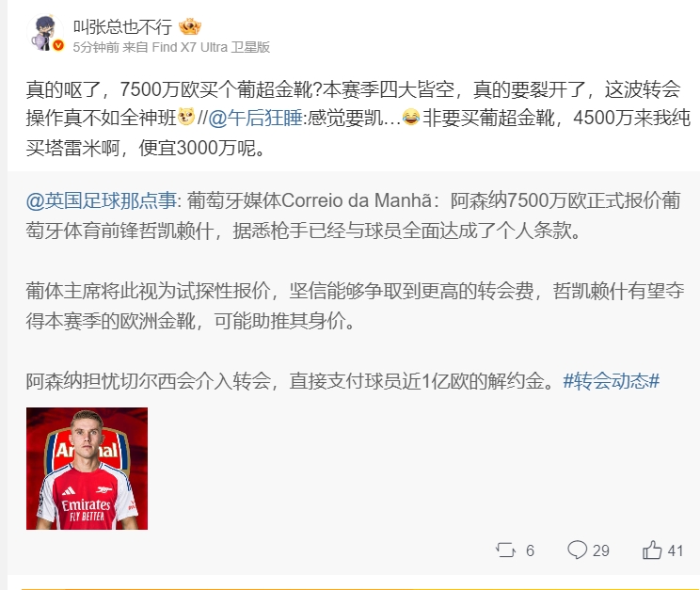Click the 5分钟前 timestamp
Image resolution: width=700 pixels, height=590 pixels.
[96, 47]
